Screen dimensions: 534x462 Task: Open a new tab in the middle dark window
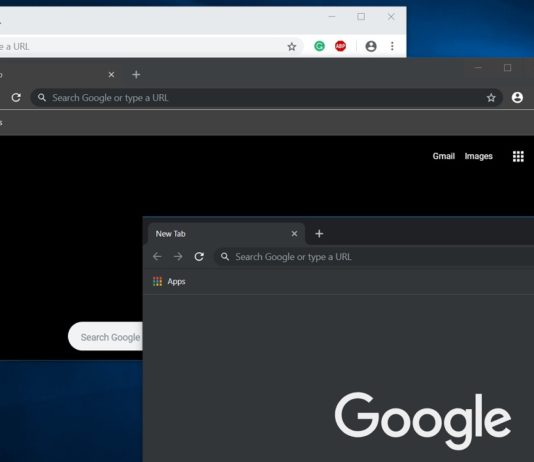point(136,75)
